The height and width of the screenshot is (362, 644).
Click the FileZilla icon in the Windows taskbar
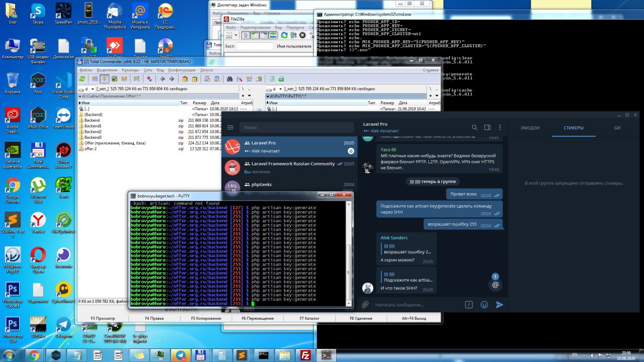tap(304, 355)
